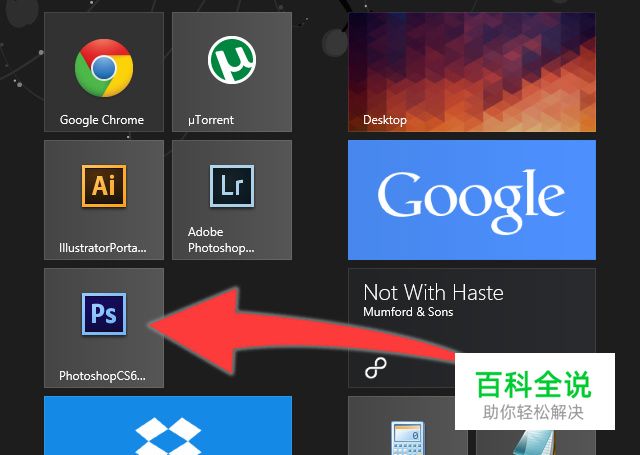The width and height of the screenshot is (640, 455).
Task: Open the blue Google tile
Action: [x=472, y=200]
